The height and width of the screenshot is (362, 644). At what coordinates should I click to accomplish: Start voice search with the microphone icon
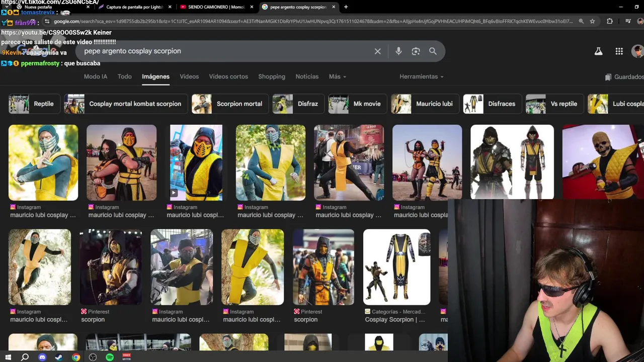pos(398,51)
